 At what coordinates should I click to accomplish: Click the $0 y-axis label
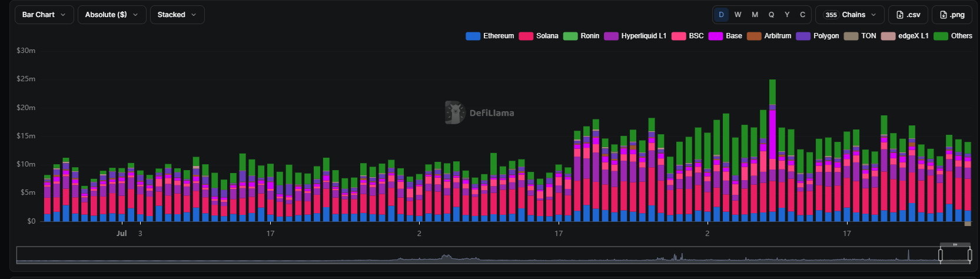31,221
